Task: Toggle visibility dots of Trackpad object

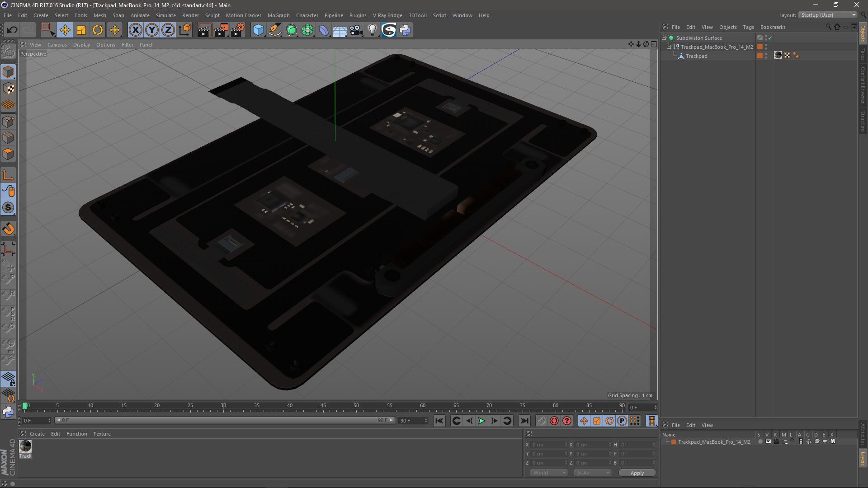Action: coord(766,56)
